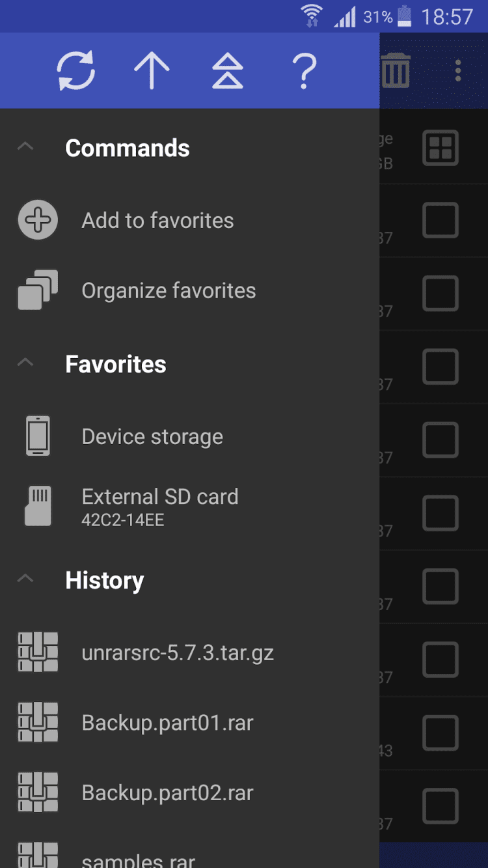
Task: Tap the select-all grid icon at top of the list
Action: [441, 148]
